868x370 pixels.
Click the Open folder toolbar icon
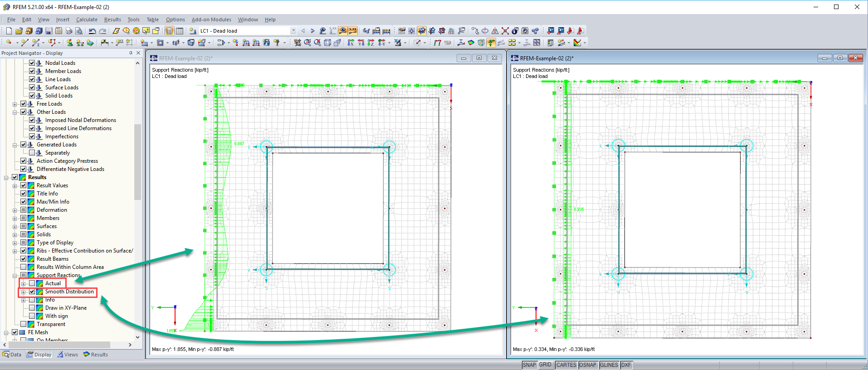click(x=19, y=31)
